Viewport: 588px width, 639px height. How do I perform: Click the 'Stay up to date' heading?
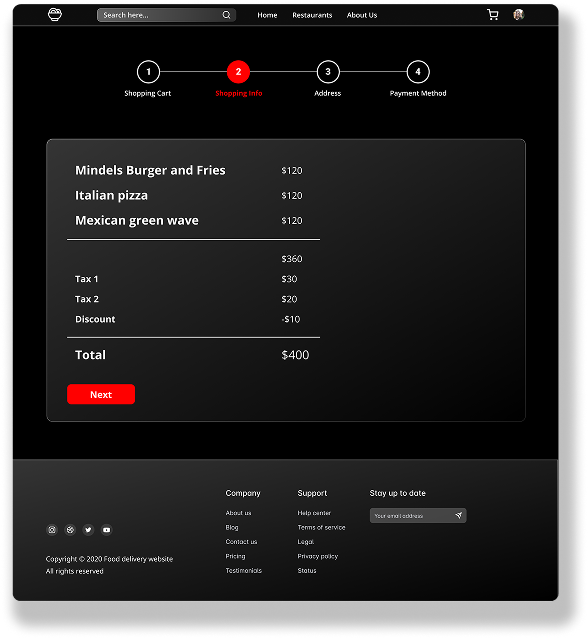click(x=397, y=493)
